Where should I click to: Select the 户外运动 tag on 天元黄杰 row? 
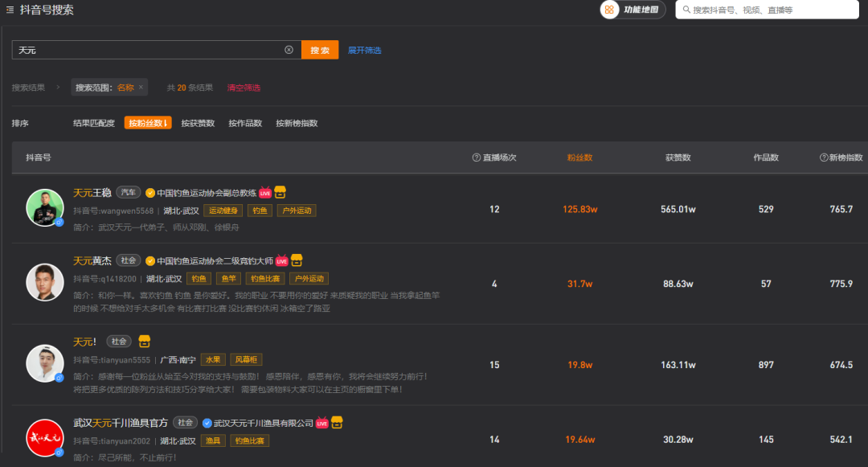coord(309,279)
